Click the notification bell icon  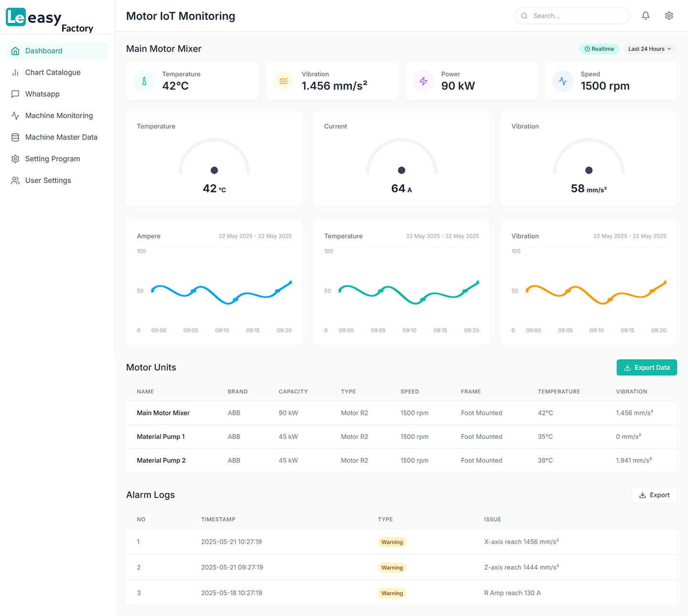(x=645, y=16)
